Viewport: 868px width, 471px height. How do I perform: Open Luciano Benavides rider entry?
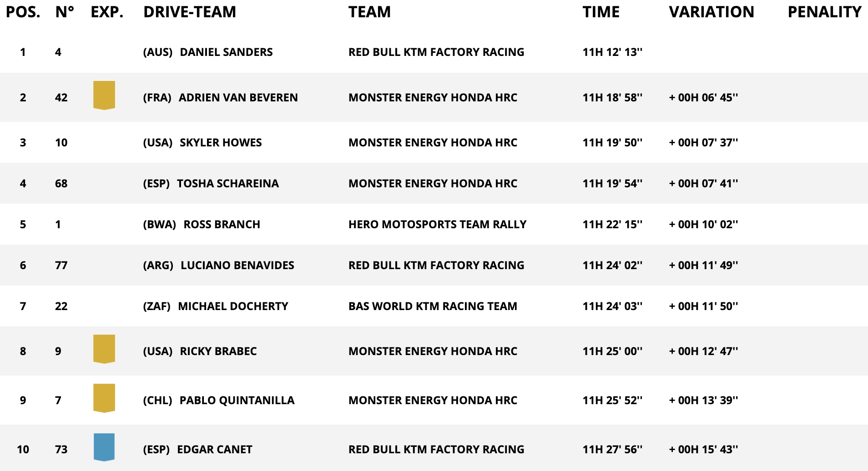[237, 266]
